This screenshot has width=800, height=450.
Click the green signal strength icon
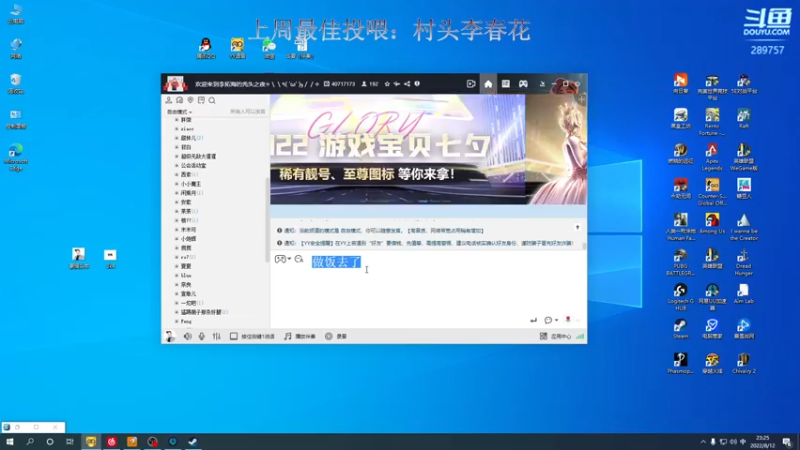pyautogui.click(x=580, y=336)
